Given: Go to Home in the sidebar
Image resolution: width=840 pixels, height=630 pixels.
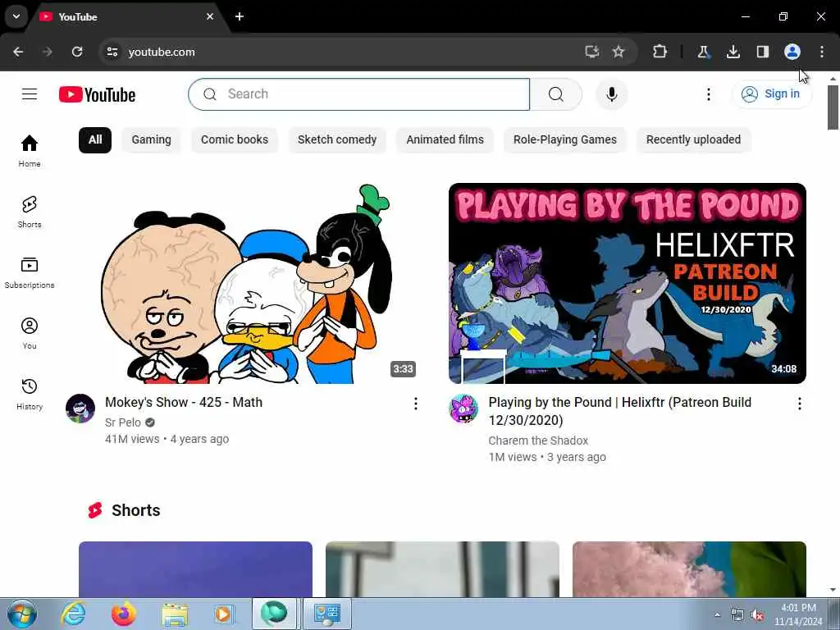Looking at the screenshot, I should tap(30, 151).
